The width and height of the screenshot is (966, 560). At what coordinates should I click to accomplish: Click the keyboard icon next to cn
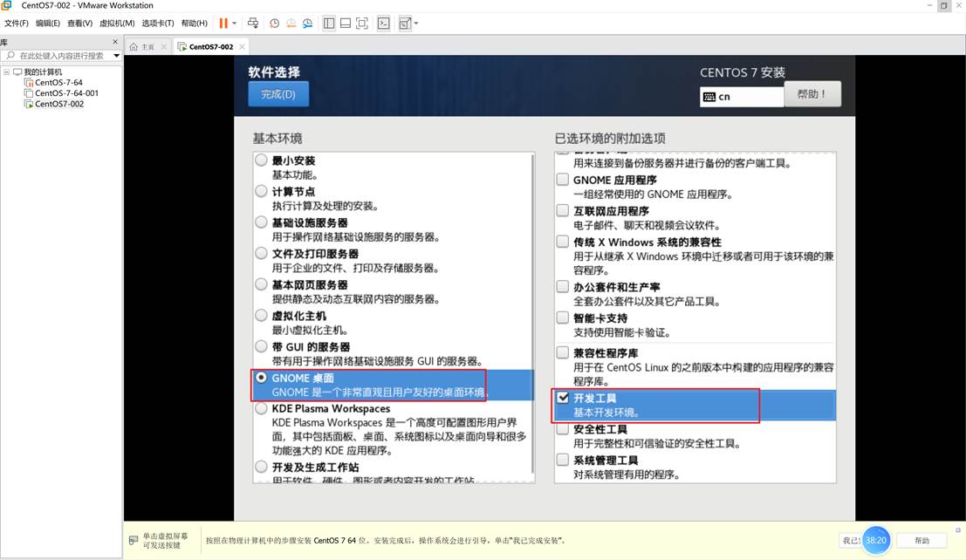click(x=709, y=97)
